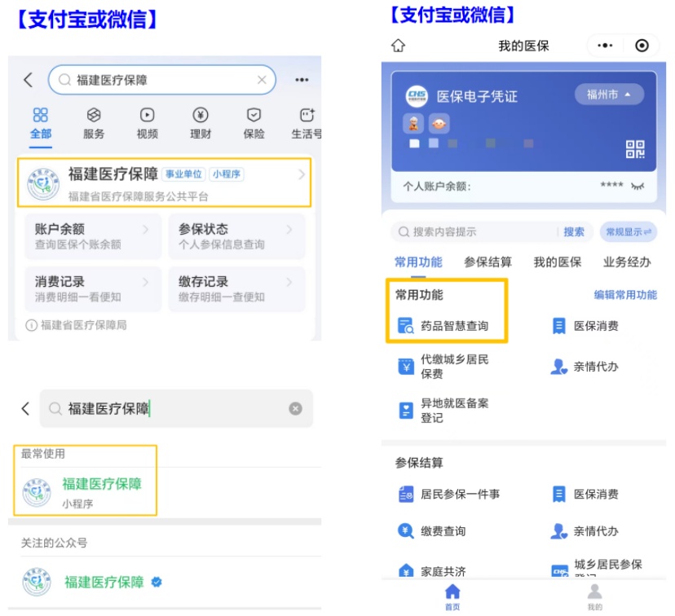Image resolution: width=675 pixels, height=616 pixels.
Task: Open the 缴存记录 card
Action: click(x=236, y=288)
